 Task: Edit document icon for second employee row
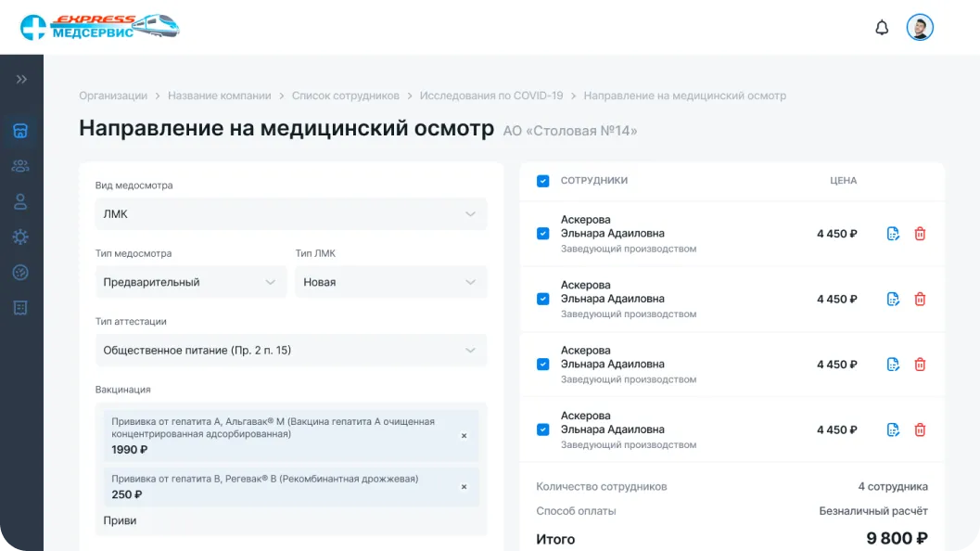pyautogui.click(x=893, y=299)
